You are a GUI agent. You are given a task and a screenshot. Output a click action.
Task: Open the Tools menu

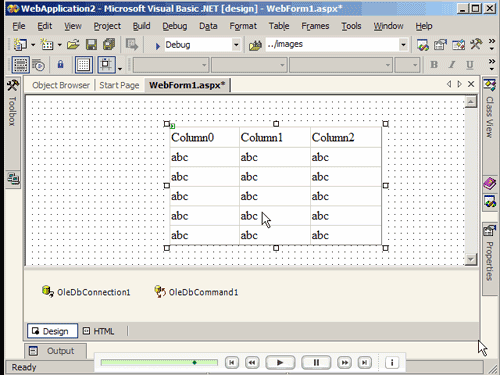coord(351,26)
